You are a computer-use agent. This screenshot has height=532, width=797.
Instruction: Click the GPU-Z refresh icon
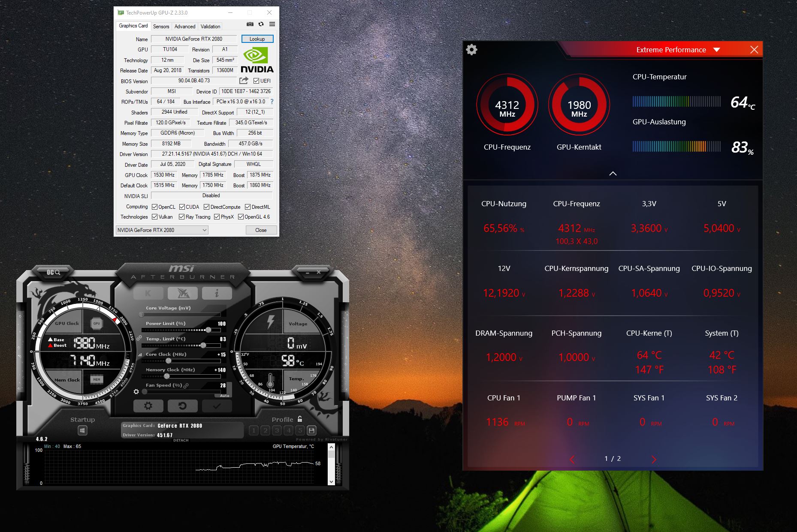click(x=261, y=24)
